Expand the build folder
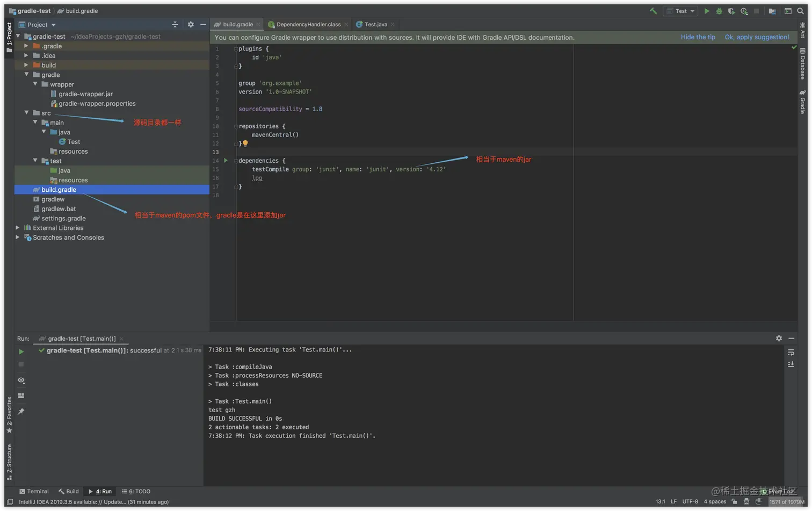 26,65
